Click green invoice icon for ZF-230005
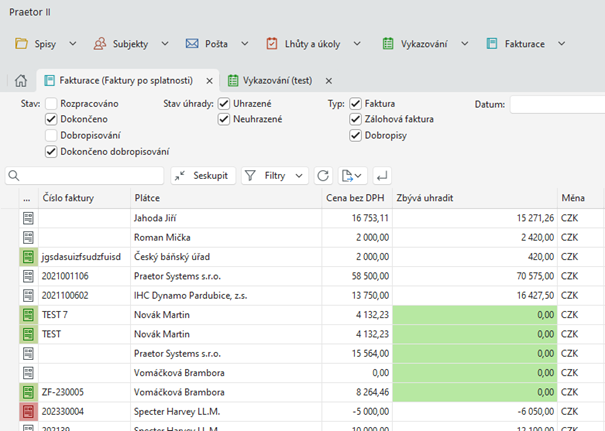 28,390
